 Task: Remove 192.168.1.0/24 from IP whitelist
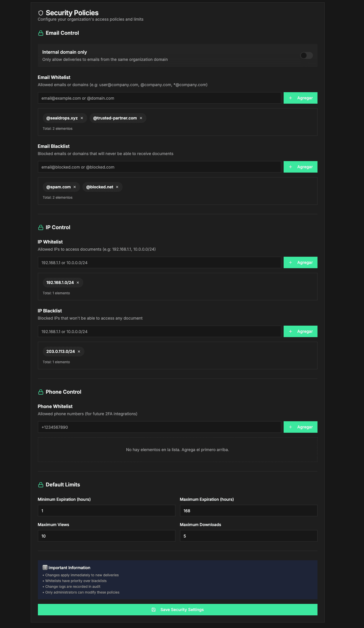coord(78,283)
